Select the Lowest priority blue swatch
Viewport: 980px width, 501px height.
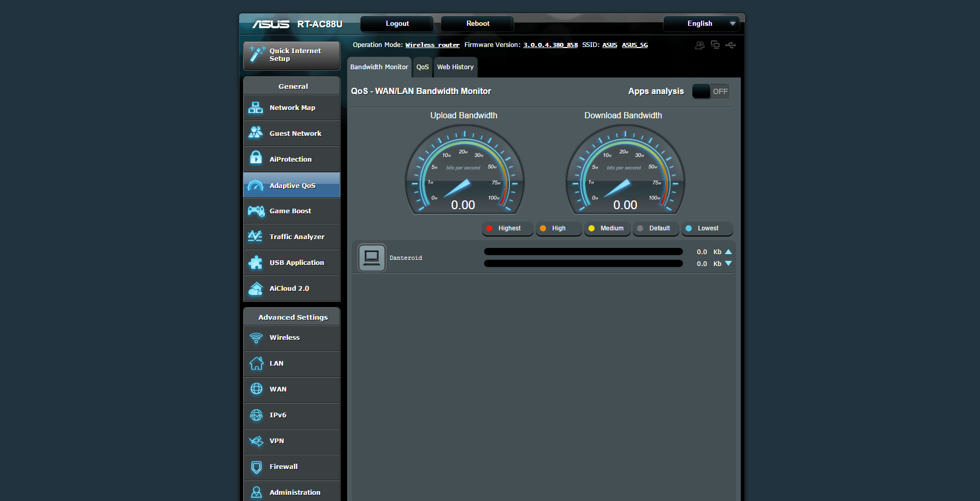(689, 228)
